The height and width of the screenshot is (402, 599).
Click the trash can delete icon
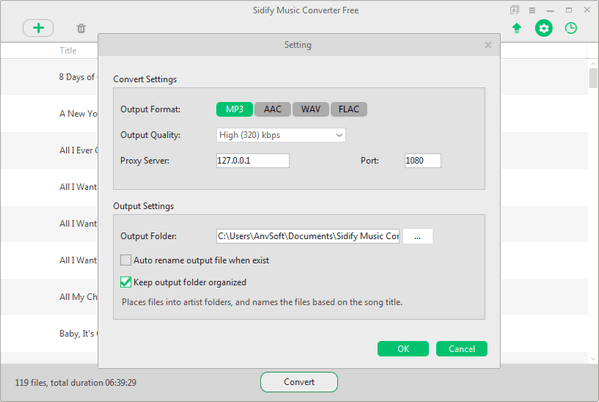click(x=81, y=28)
